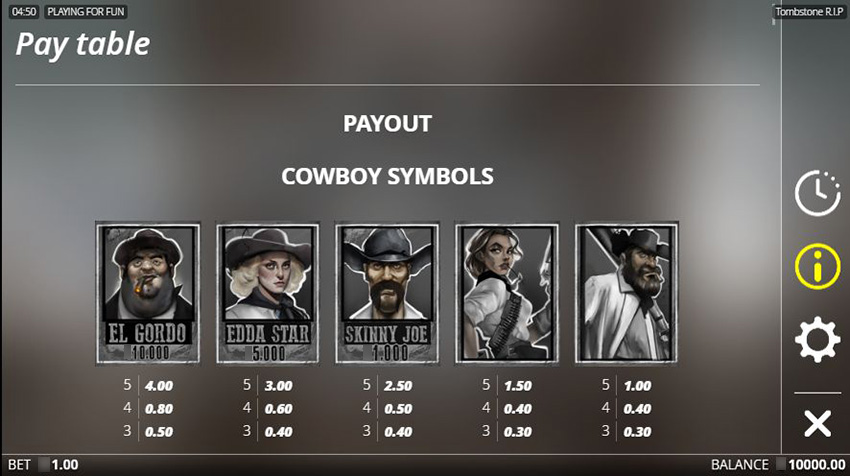Click Skinny Joe 5-symbol payout 2.50
Screen dimensions: 850x476
click(x=398, y=386)
